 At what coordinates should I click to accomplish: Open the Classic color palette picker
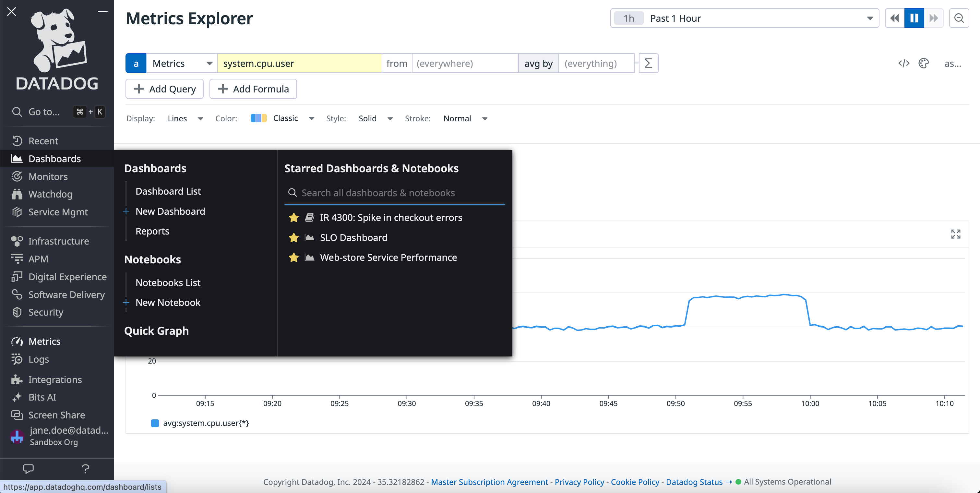pos(281,118)
